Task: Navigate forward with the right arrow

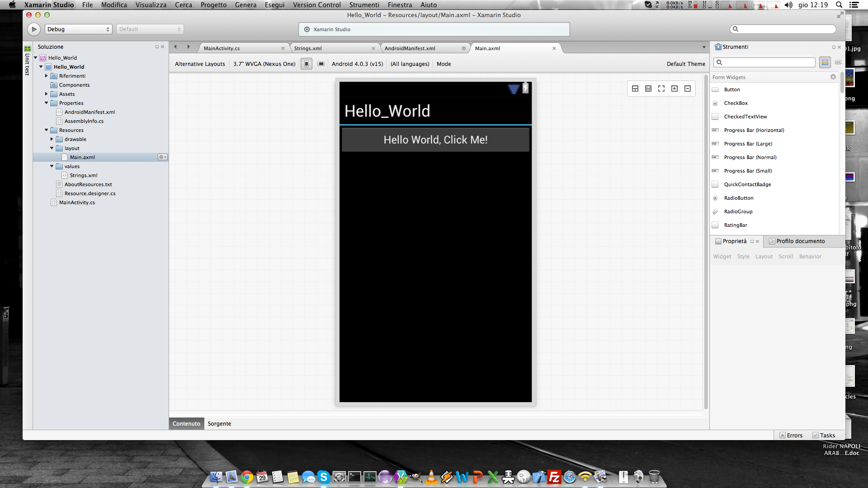Action: [189, 47]
